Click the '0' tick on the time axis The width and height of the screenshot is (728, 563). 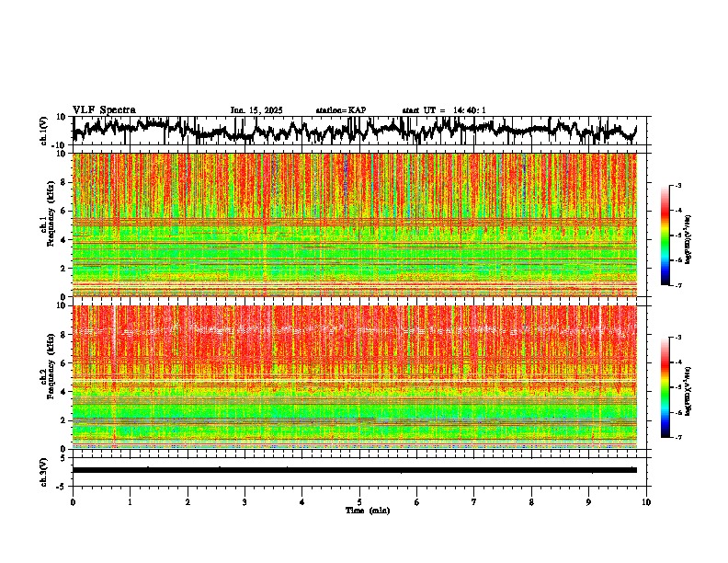pos(73,502)
